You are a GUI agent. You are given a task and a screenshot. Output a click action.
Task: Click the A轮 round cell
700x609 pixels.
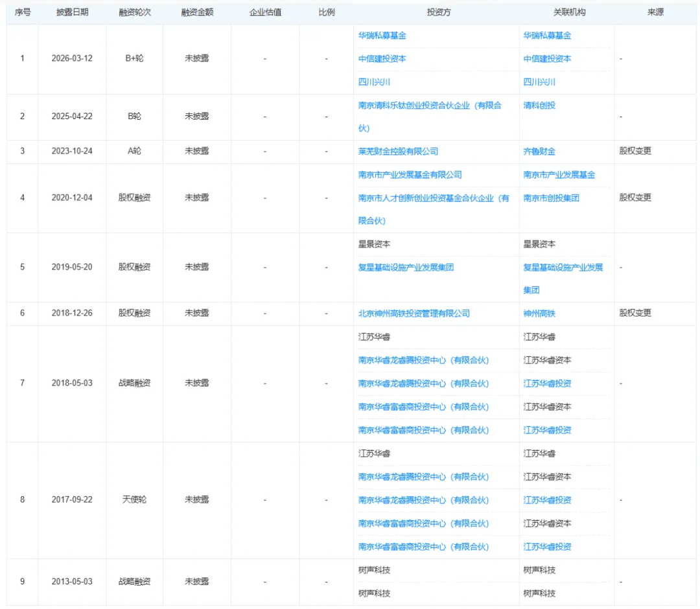click(134, 151)
